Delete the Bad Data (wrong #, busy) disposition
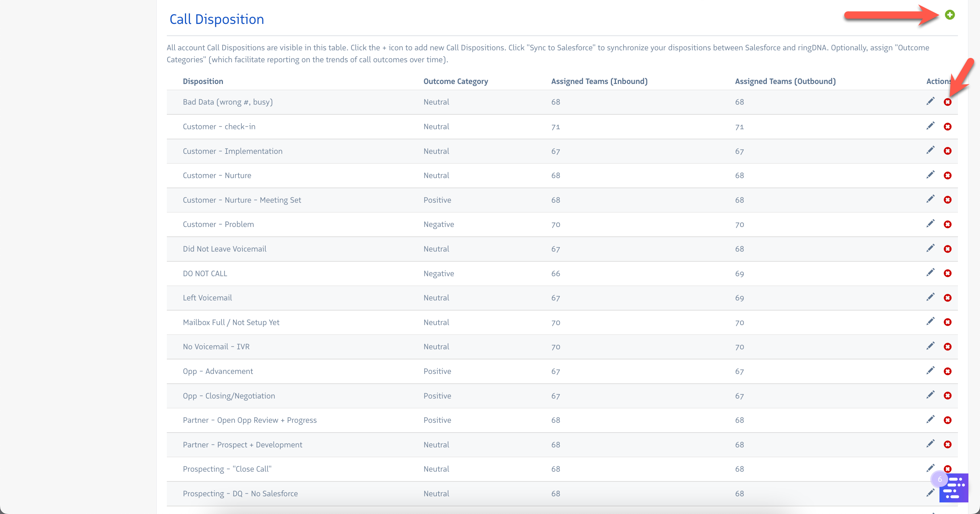The width and height of the screenshot is (980, 514). pos(947,102)
